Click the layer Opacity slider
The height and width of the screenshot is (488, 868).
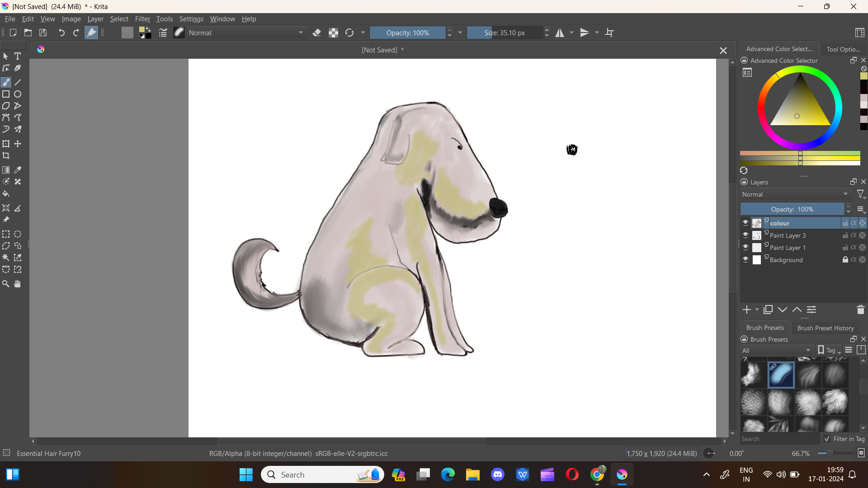(792, 209)
